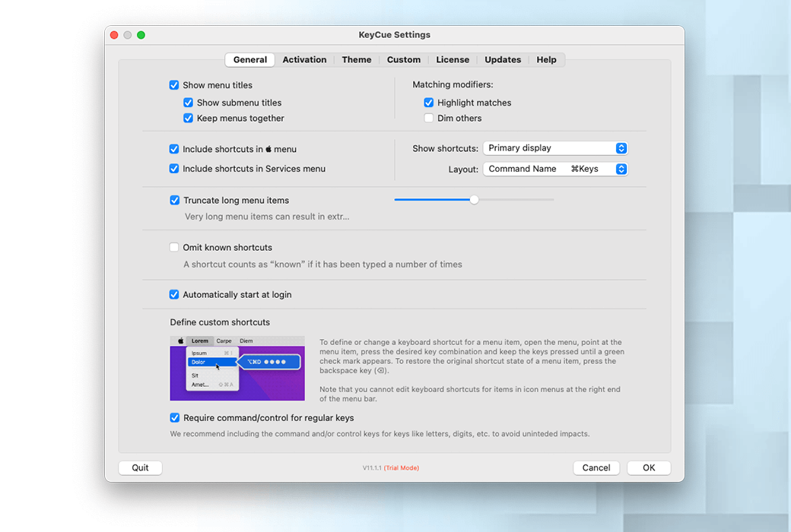Open the Theme settings tab
This screenshot has width=791, height=532.
point(356,59)
